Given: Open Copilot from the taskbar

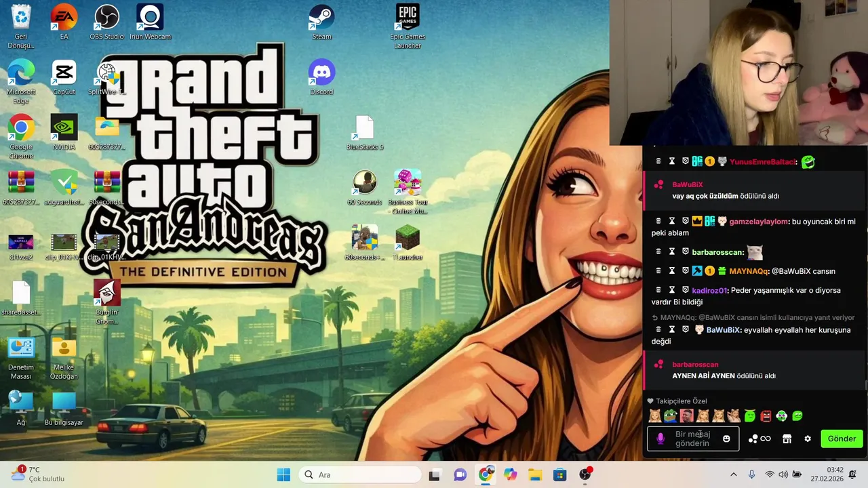Looking at the screenshot, I should pos(510,475).
